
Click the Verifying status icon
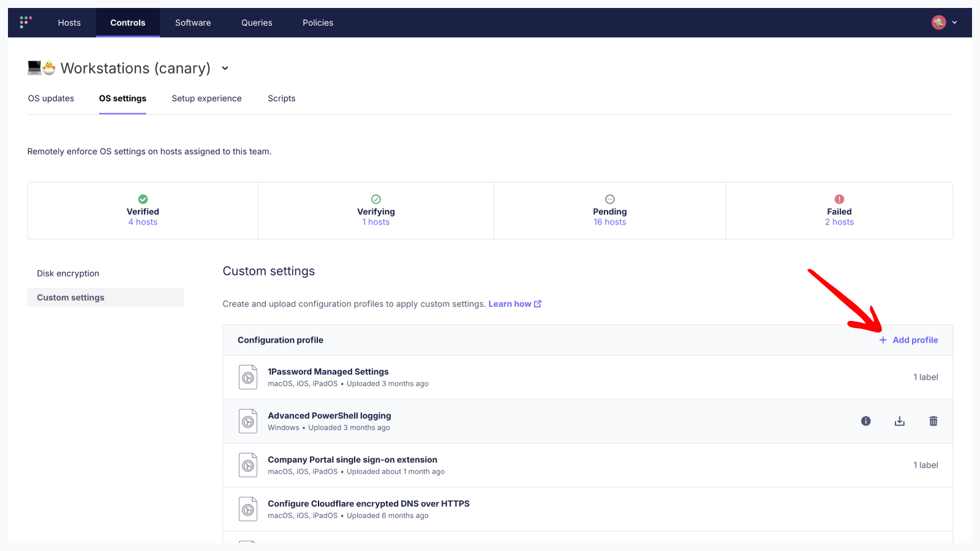[x=376, y=199]
